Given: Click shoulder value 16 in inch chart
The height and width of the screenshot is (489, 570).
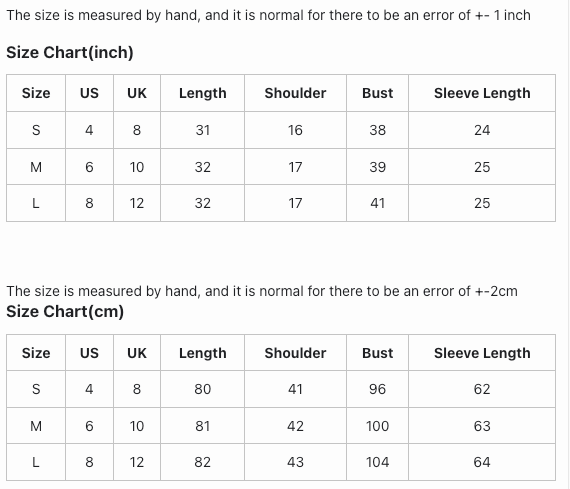Looking at the screenshot, I should click(x=295, y=130).
